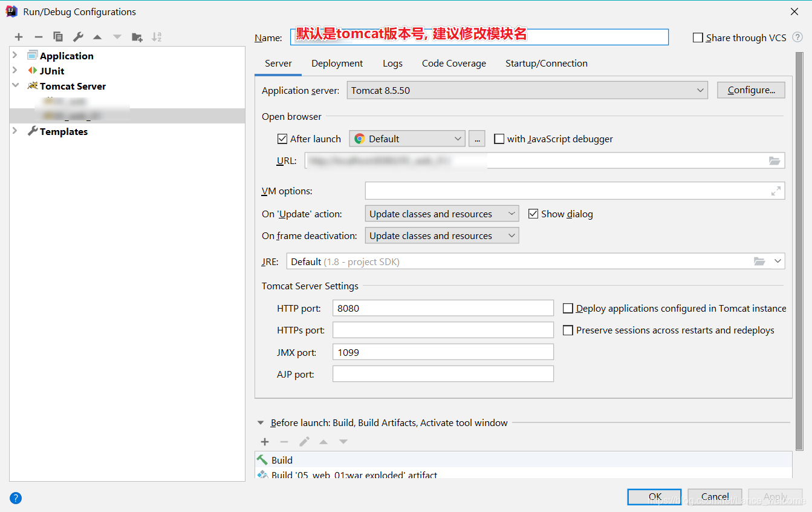812x512 pixels.
Task: Switch to the Startup/Connection tab
Action: [x=547, y=63]
